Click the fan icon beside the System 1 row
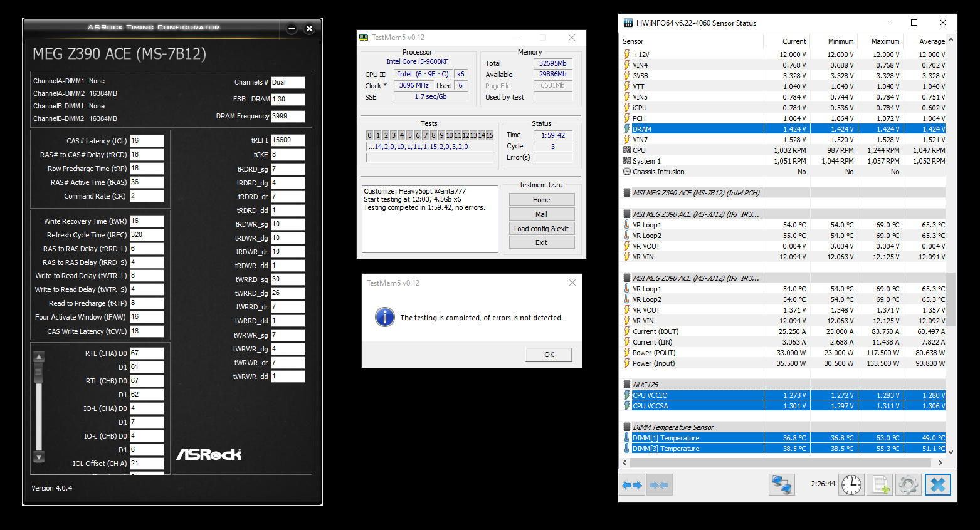The width and height of the screenshot is (980, 530). click(627, 161)
